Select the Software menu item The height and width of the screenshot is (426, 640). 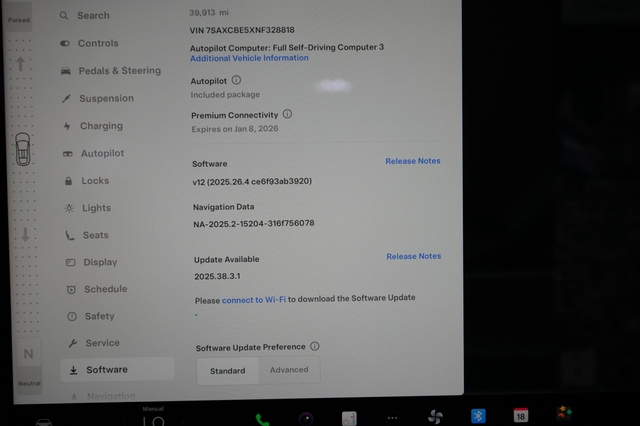118,369
